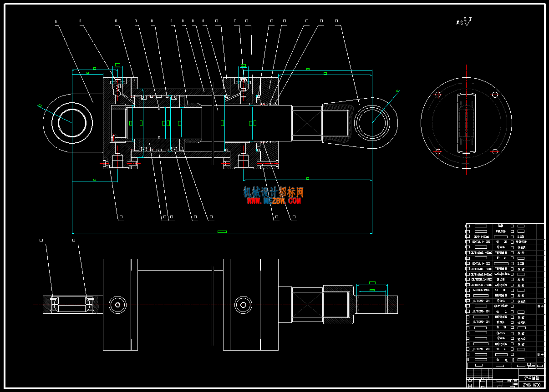Select the spring check valve on left end cap
The width and height of the screenshot is (549, 392).
(x=117, y=85)
